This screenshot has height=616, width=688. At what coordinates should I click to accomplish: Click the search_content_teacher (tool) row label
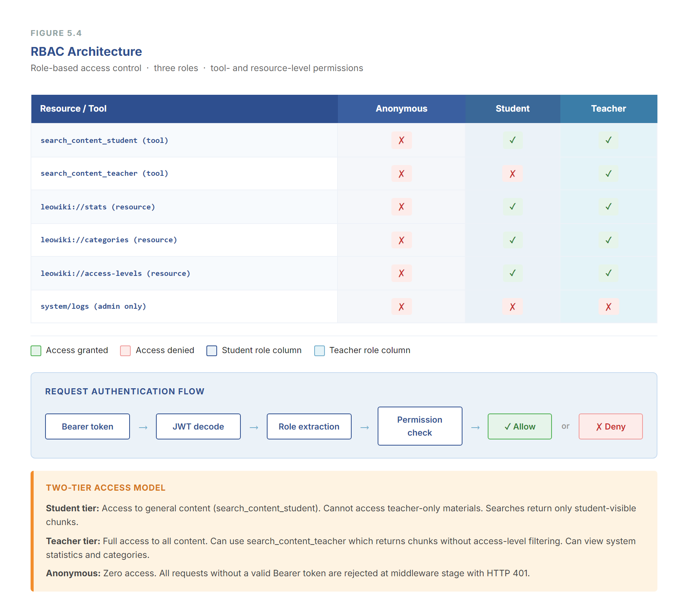(x=104, y=173)
